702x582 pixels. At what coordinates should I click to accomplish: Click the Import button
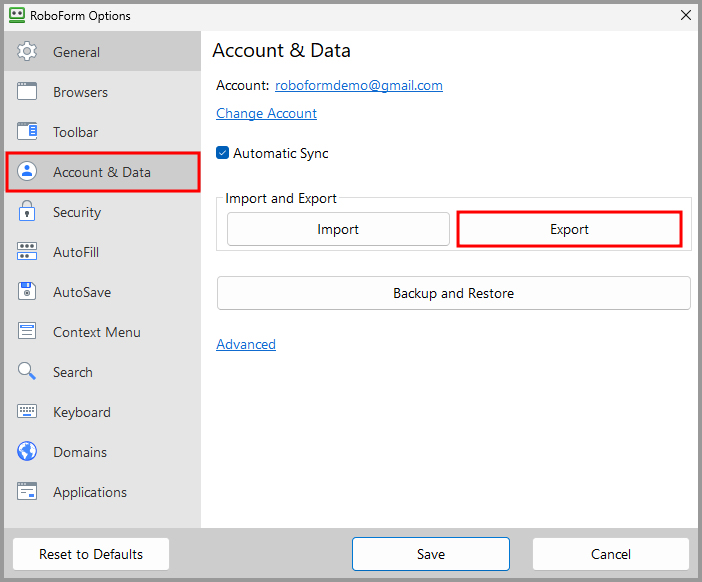coord(338,229)
